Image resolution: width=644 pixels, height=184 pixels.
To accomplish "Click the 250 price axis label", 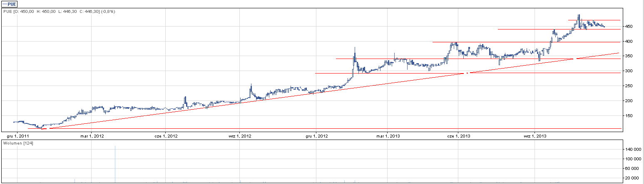I will click(x=629, y=86).
